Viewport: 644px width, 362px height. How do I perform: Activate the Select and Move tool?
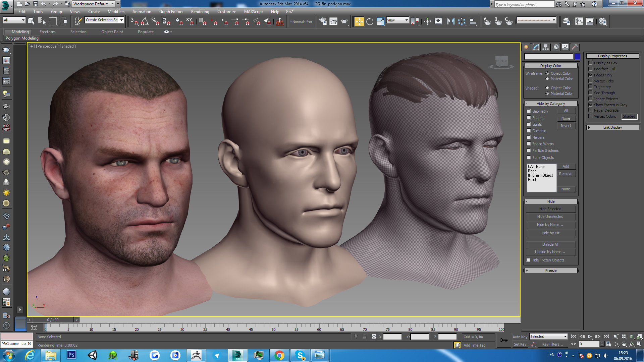pos(359,21)
